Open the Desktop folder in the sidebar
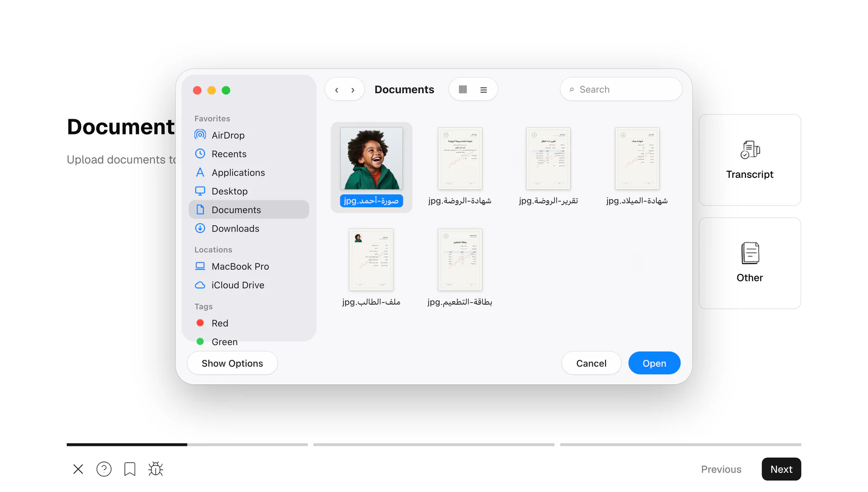 coord(248,191)
